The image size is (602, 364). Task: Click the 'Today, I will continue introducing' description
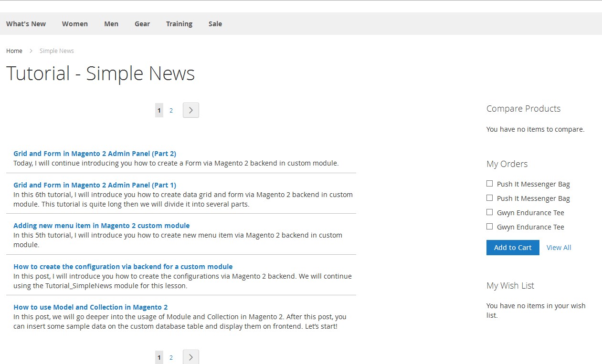click(x=176, y=163)
